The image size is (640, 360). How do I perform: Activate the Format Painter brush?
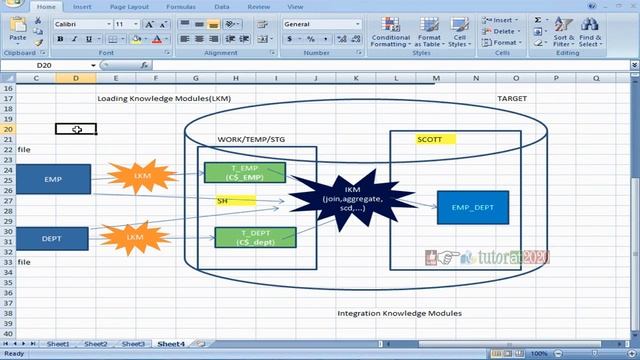(38, 42)
